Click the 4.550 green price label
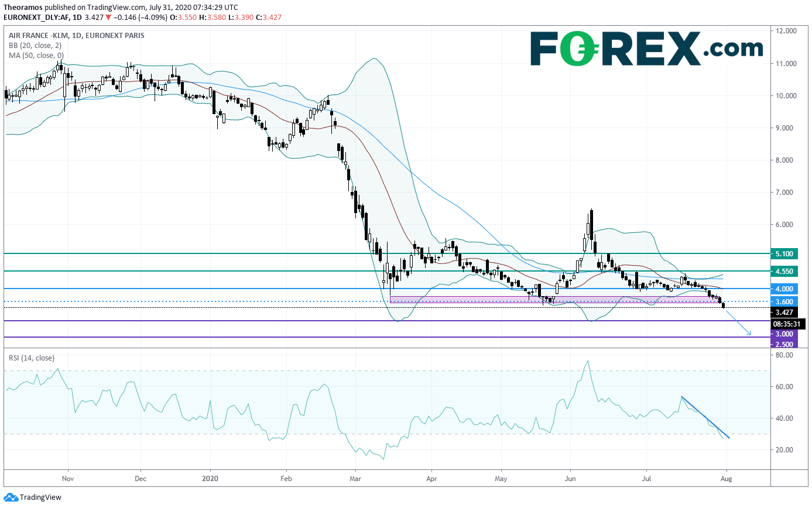Viewport: 812px width, 508px height. pyautogui.click(x=784, y=272)
